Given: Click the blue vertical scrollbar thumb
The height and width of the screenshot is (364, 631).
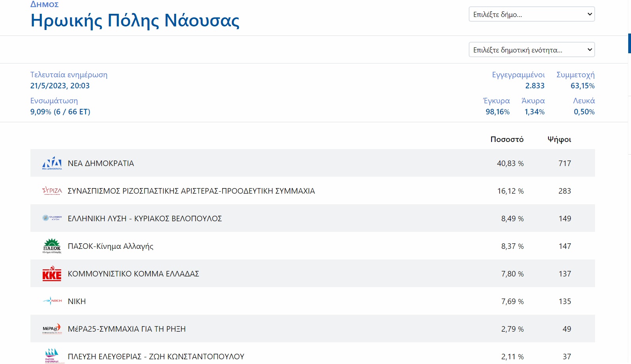Looking at the screenshot, I should 629,43.
